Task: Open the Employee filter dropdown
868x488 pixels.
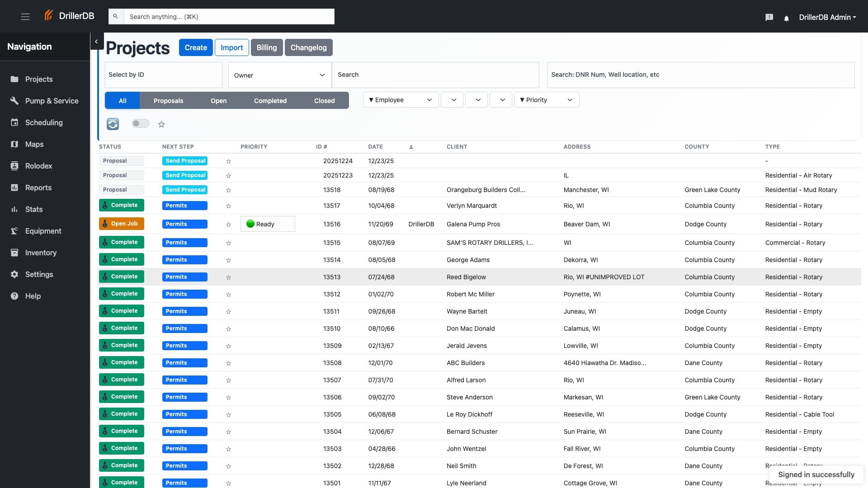Action: click(400, 99)
